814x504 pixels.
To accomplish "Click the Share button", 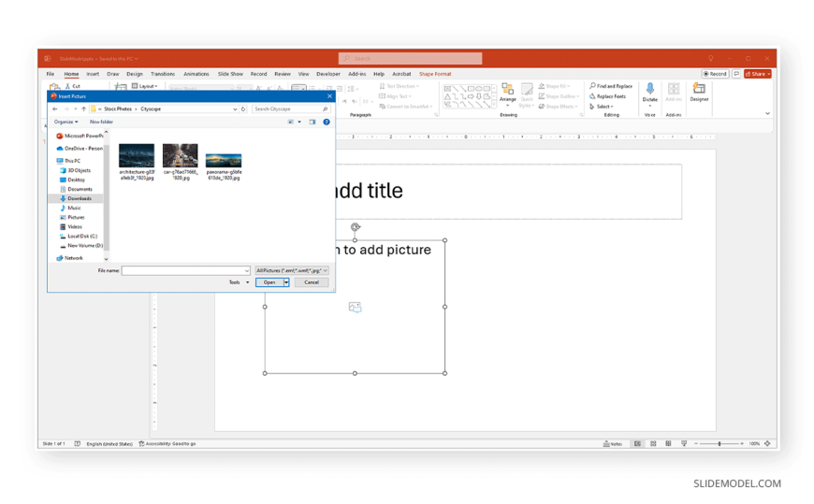I will click(758, 74).
